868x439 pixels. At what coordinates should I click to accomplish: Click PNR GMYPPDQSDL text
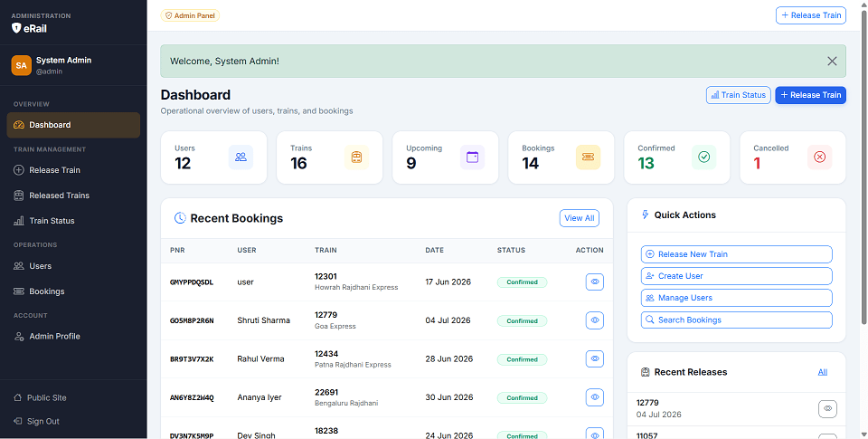click(x=192, y=282)
